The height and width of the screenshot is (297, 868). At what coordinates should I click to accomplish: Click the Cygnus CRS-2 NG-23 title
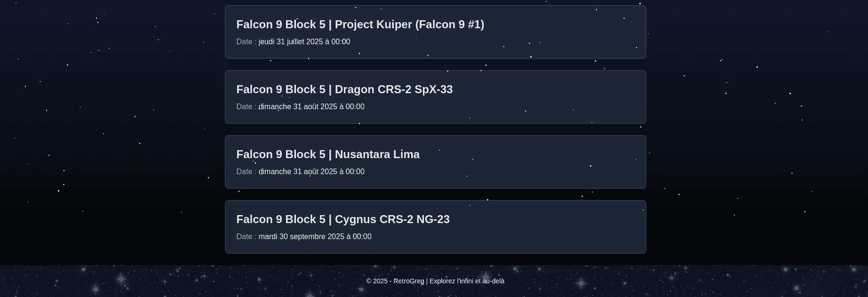[x=342, y=219]
